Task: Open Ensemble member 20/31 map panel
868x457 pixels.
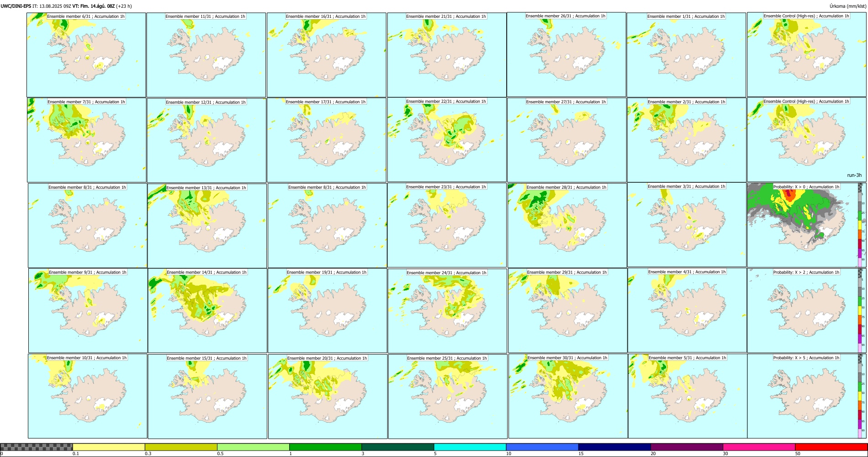Action: (328, 397)
